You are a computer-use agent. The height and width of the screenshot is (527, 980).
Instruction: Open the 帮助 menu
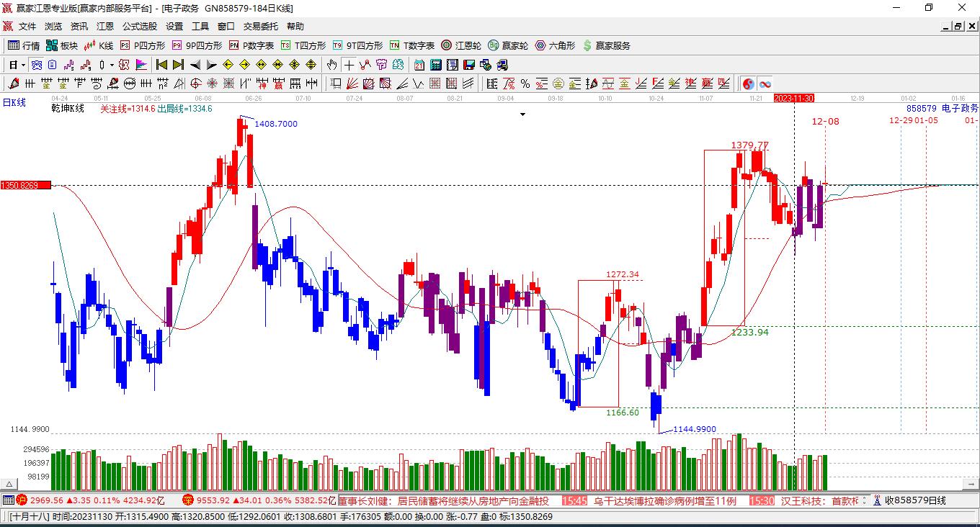click(x=295, y=27)
